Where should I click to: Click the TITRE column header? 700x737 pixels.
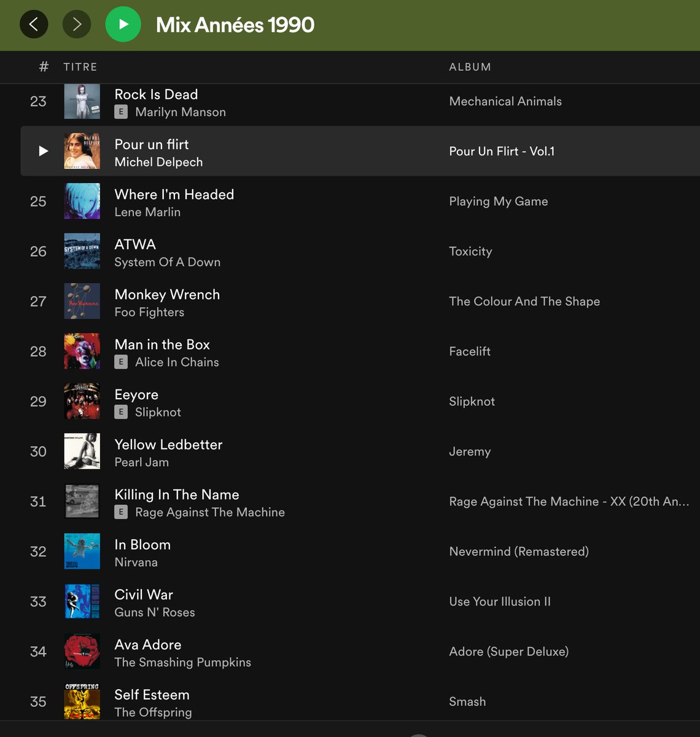[x=80, y=67]
